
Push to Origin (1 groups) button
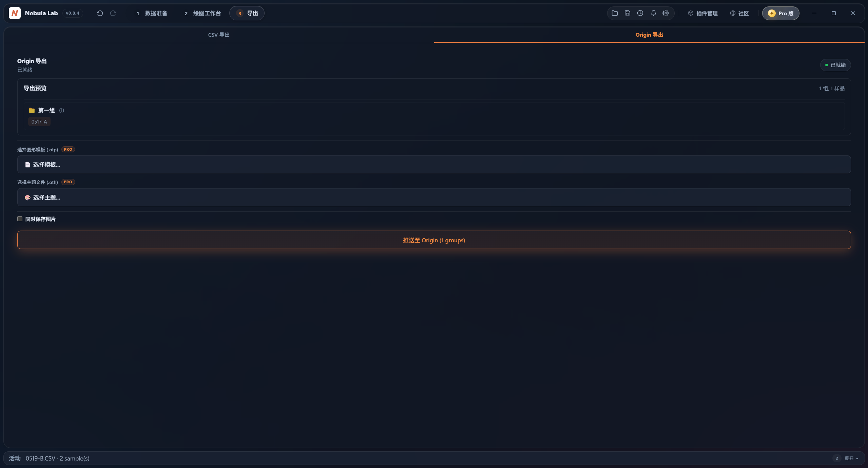pyautogui.click(x=434, y=240)
